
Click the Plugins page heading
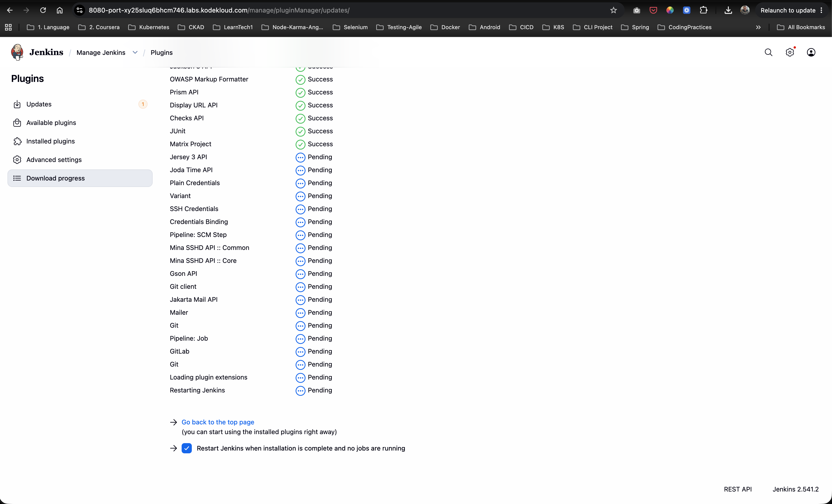[x=27, y=78]
